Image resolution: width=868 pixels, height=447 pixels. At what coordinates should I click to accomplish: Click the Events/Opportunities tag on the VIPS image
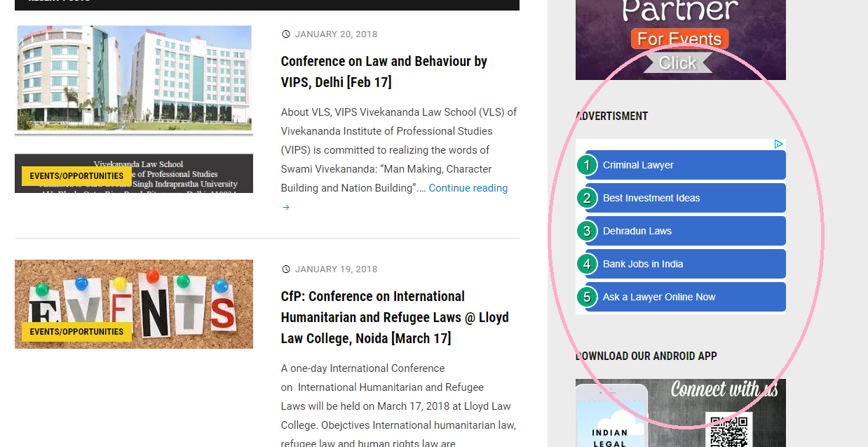tap(76, 176)
